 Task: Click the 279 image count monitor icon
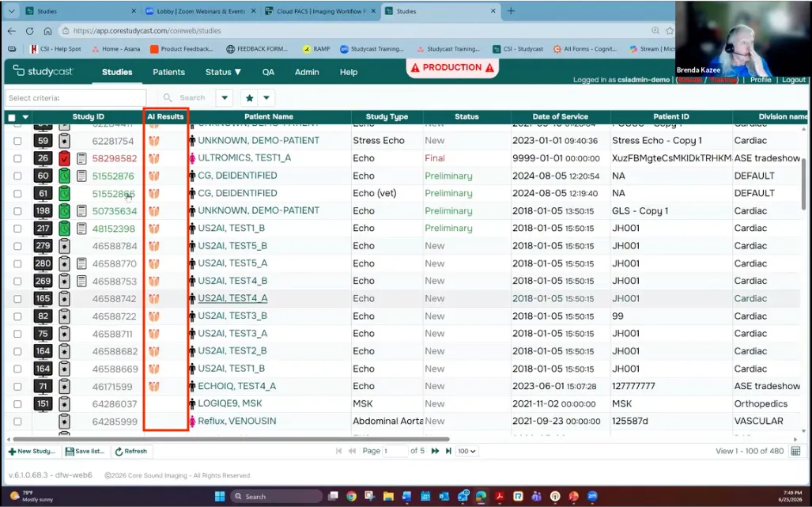pyautogui.click(x=43, y=246)
